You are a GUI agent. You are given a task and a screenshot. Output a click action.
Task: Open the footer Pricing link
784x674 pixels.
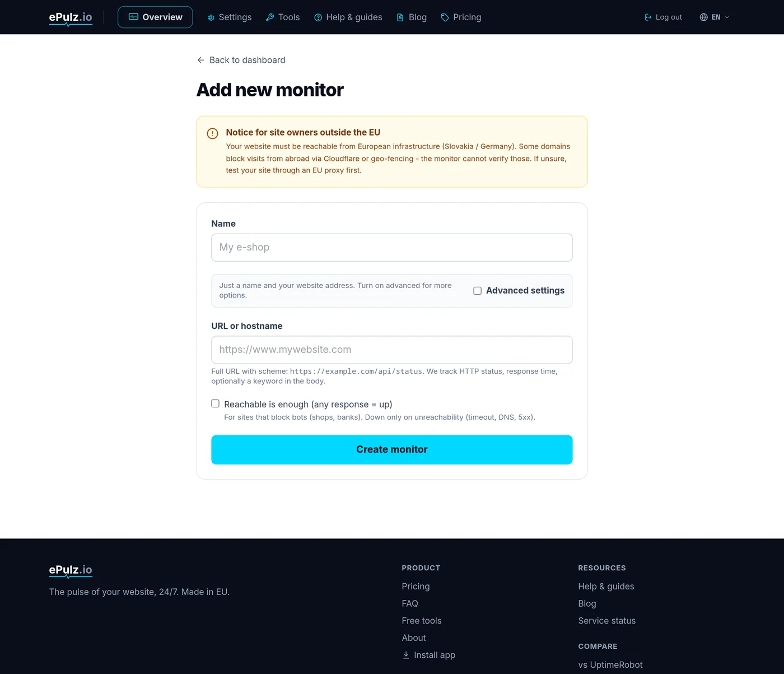[x=416, y=586]
